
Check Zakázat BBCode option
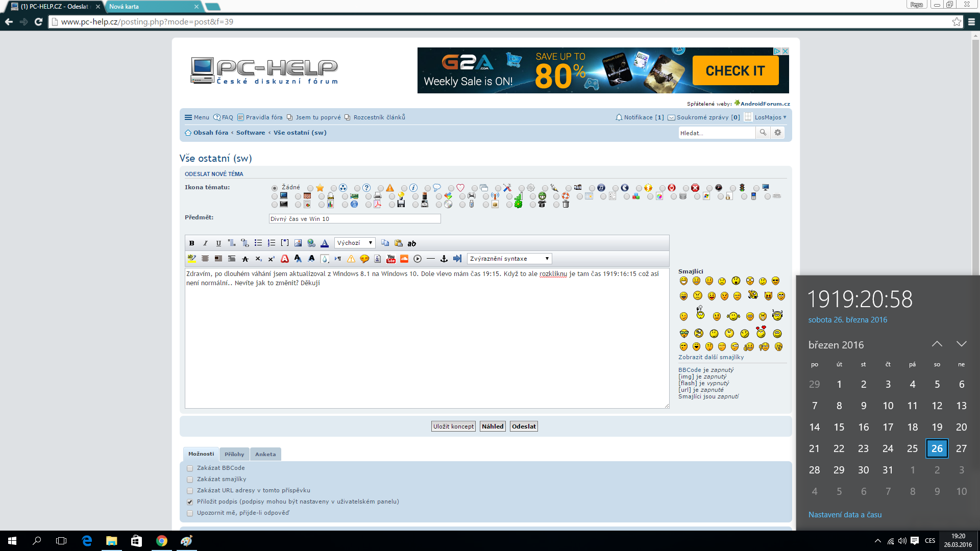(x=190, y=468)
